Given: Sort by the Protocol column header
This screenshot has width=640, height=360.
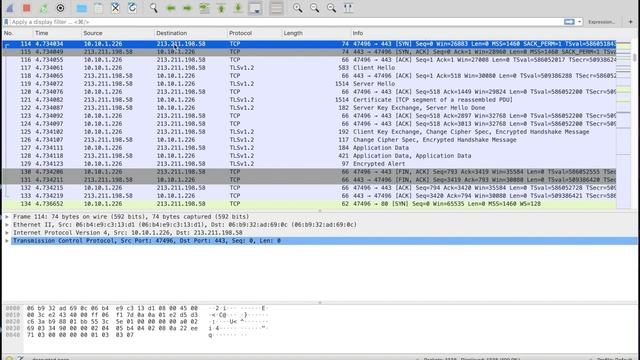Looking at the screenshot, I should (254, 33).
